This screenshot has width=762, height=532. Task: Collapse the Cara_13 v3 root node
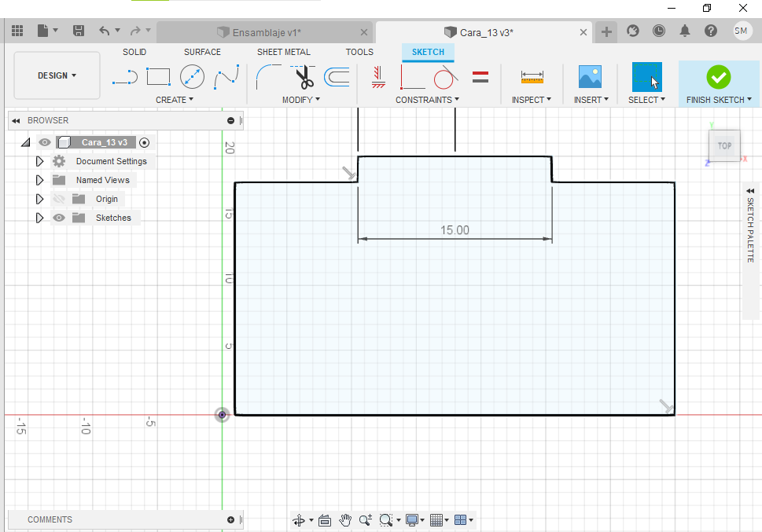26,142
